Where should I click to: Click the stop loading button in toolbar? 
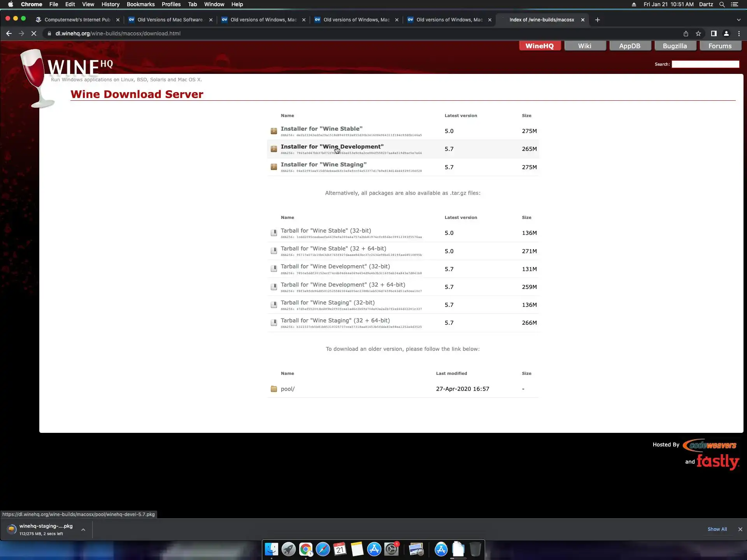34,33
